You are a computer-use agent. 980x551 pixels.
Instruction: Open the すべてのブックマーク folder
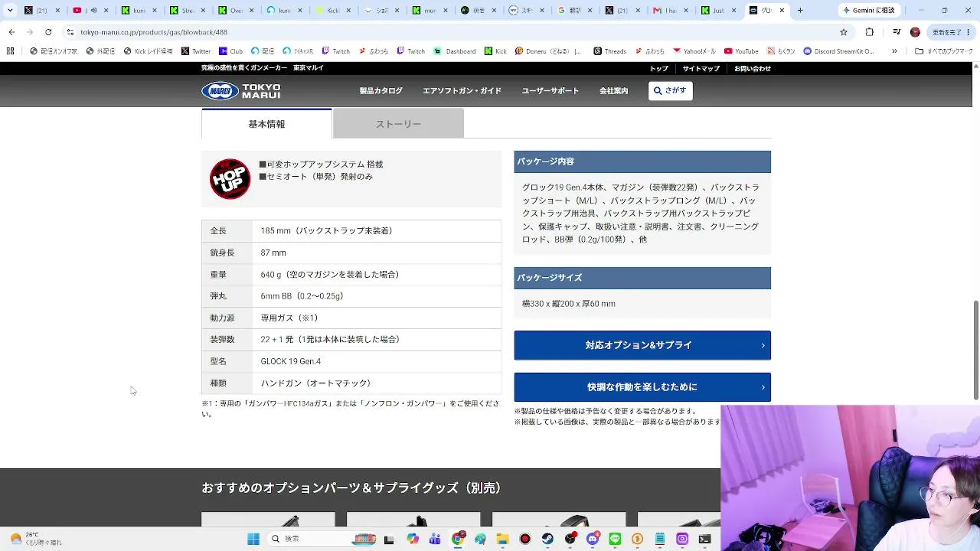(x=943, y=51)
